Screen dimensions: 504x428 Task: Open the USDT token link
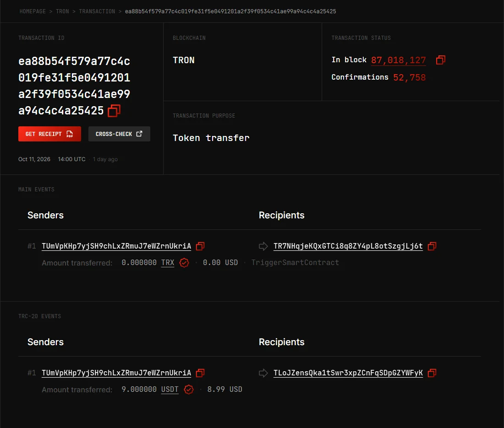[x=170, y=390]
